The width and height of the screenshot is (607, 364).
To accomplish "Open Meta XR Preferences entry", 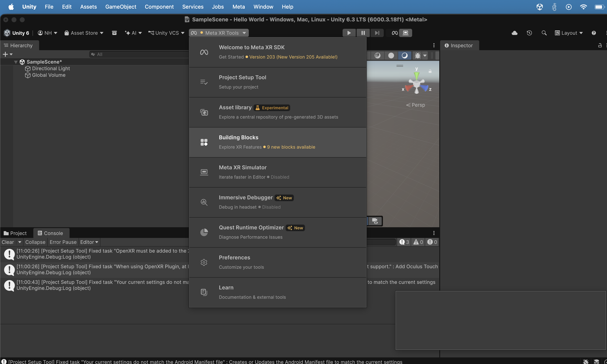I will click(x=278, y=262).
